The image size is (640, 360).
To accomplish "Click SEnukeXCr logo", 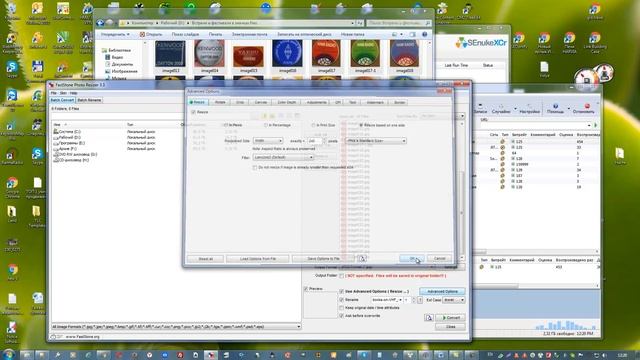I will click(x=481, y=42).
